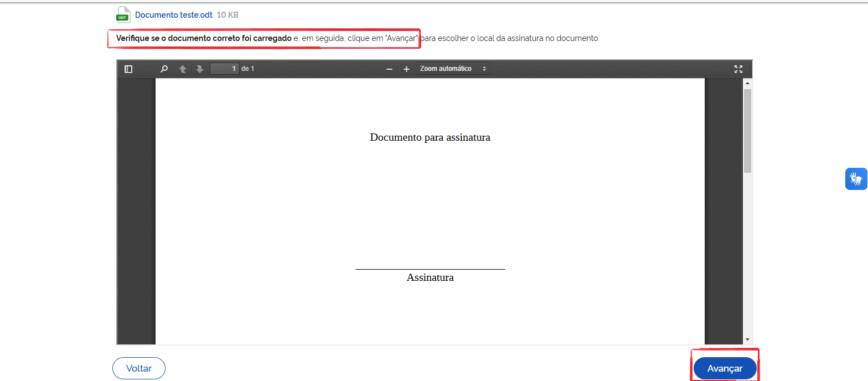Go to the next page arrow
Screen dimensions: 868x381
coord(200,69)
